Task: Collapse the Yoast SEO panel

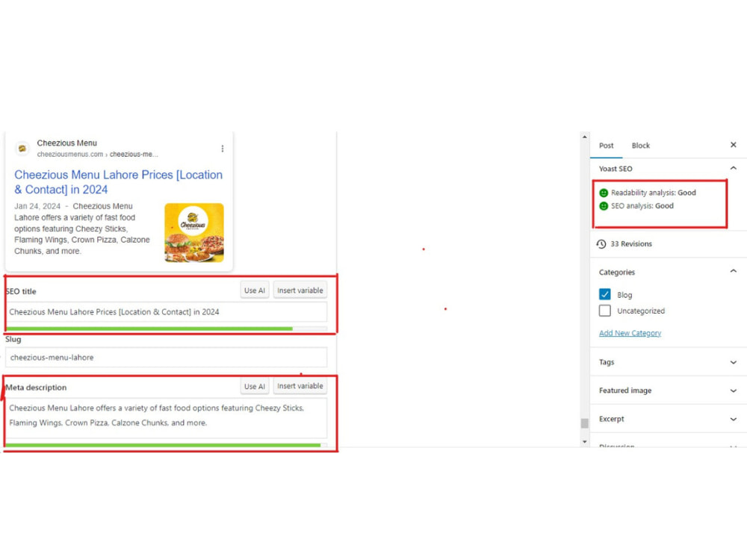Action: [x=734, y=168]
